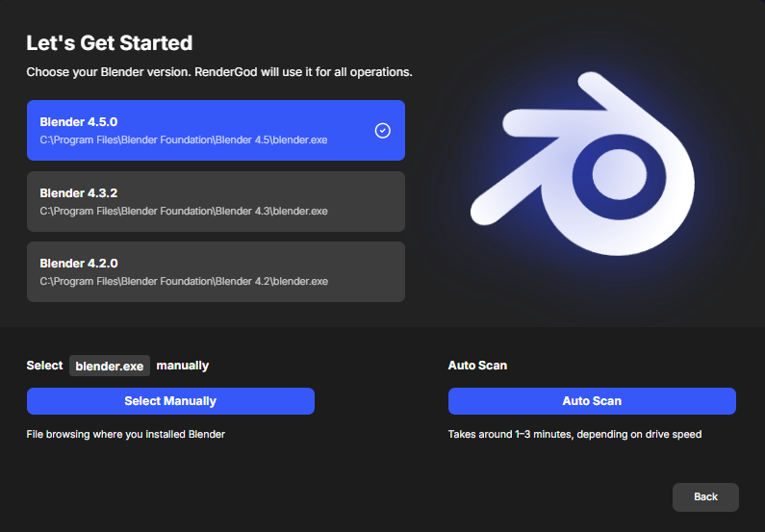The width and height of the screenshot is (765, 532).
Task: Click the blender.exe filename chip
Action: point(110,366)
